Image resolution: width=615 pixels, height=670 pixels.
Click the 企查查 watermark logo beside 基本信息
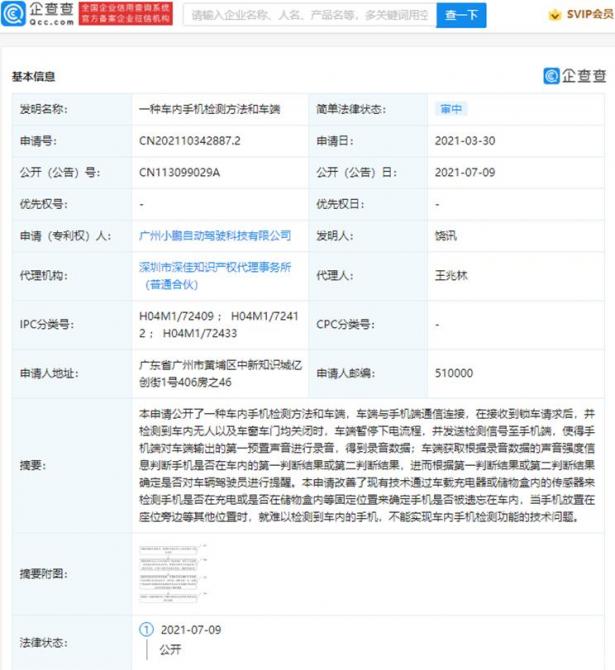574,76
